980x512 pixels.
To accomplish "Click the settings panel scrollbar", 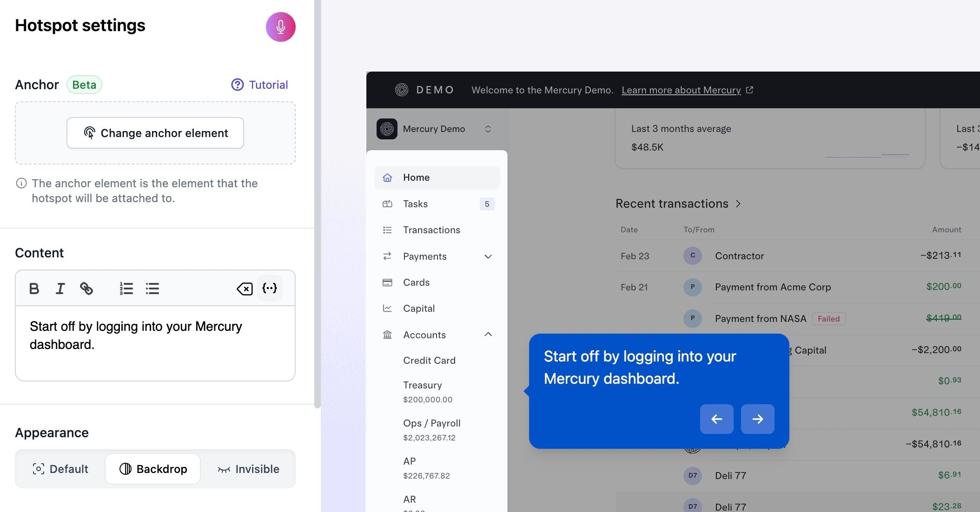I will [x=318, y=203].
